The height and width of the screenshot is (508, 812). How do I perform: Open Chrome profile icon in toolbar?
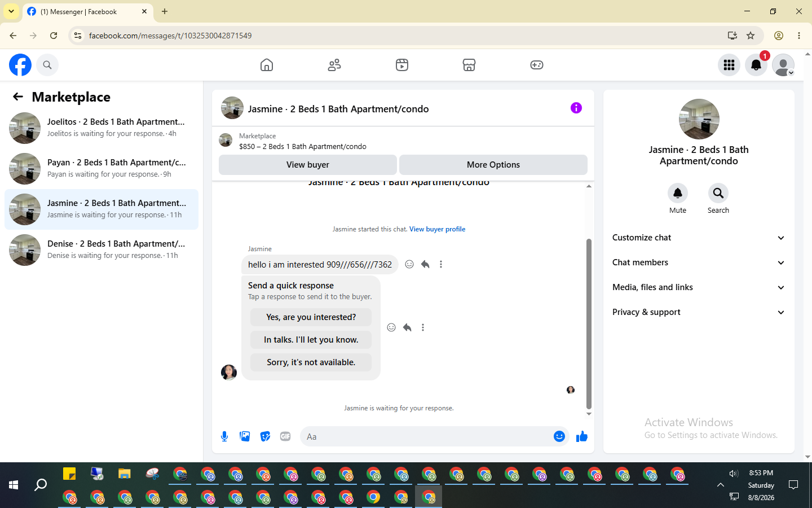click(779, 36)
